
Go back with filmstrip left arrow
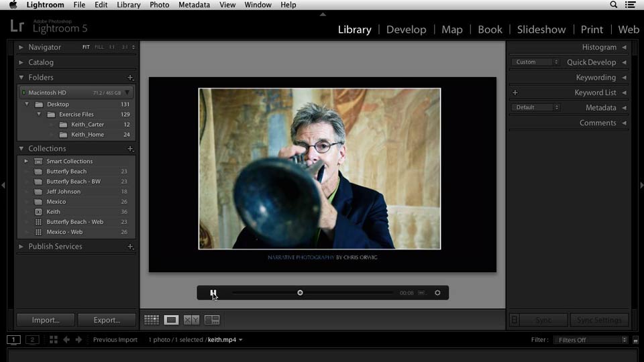click(x=66, y=339)
